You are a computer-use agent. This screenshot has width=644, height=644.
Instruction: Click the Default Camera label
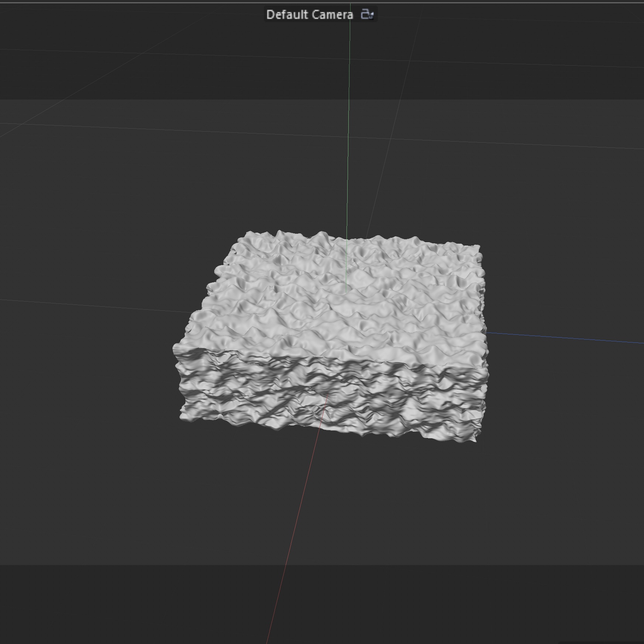coord(309,15)
